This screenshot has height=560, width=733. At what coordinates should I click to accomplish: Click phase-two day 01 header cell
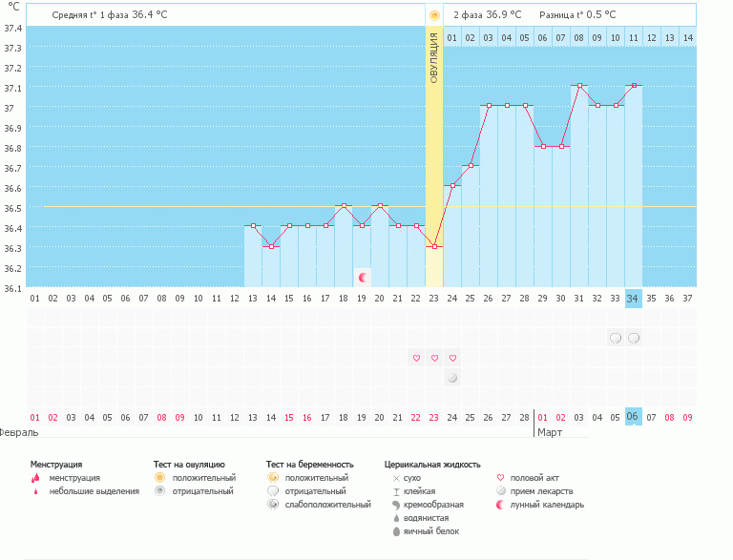[452, 37]
